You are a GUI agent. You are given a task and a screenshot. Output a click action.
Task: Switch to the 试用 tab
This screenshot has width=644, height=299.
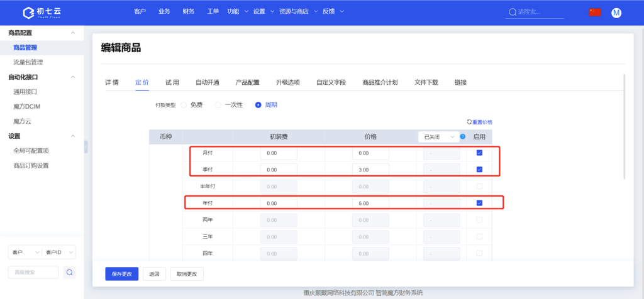click(172, 82)
